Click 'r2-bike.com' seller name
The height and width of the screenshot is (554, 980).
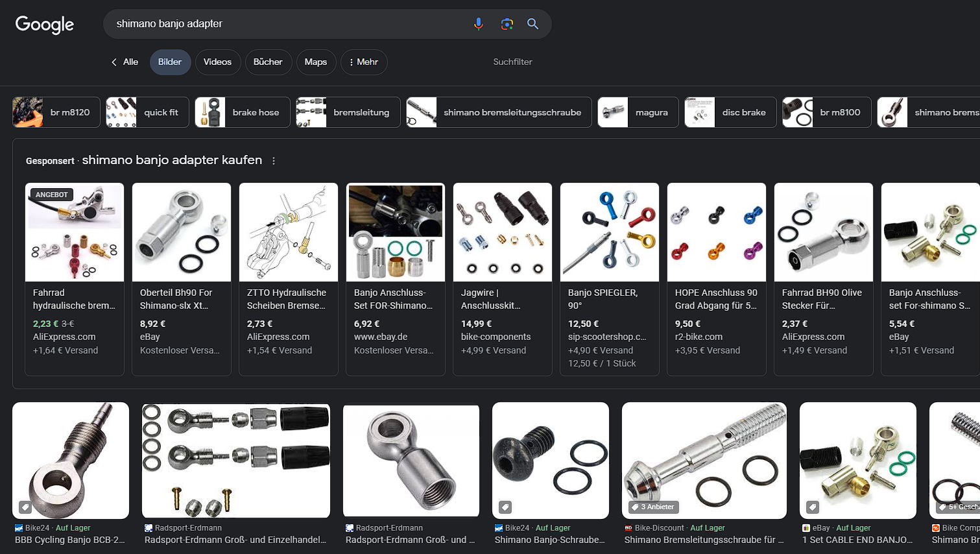699,337
